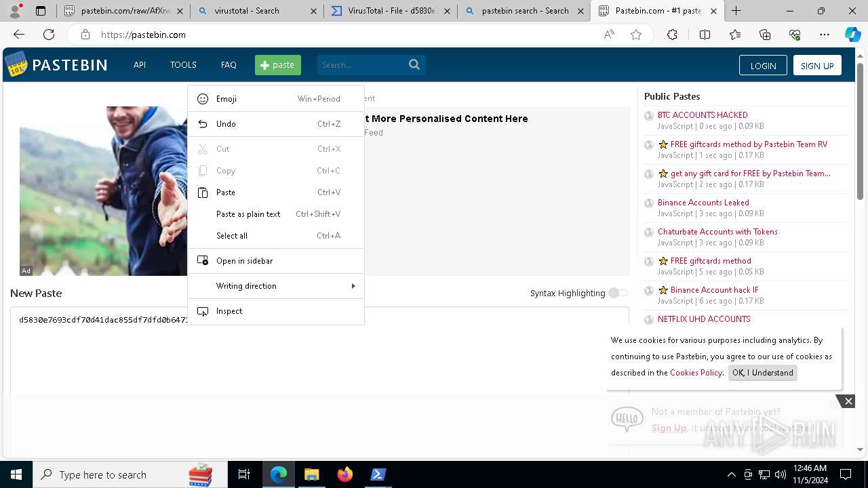Open Binance Account hack IF paste
The image size is (868, 488).
(x=714, y=290)
